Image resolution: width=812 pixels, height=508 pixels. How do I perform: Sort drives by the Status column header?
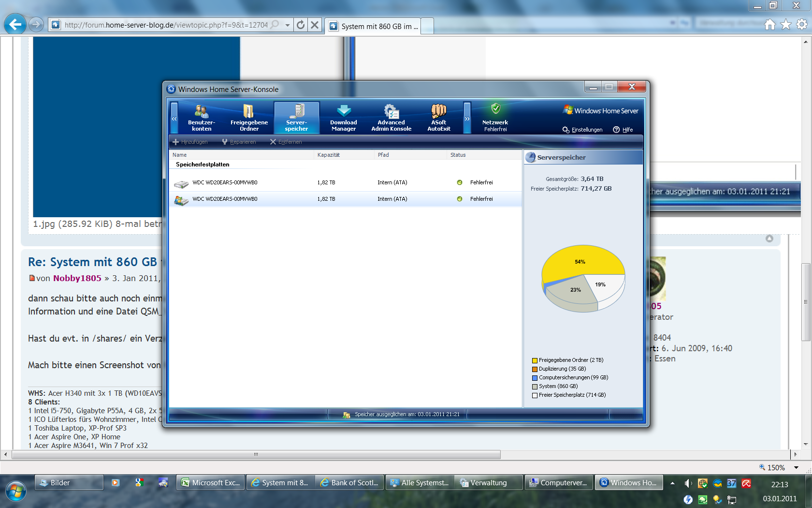pos(484,155)
